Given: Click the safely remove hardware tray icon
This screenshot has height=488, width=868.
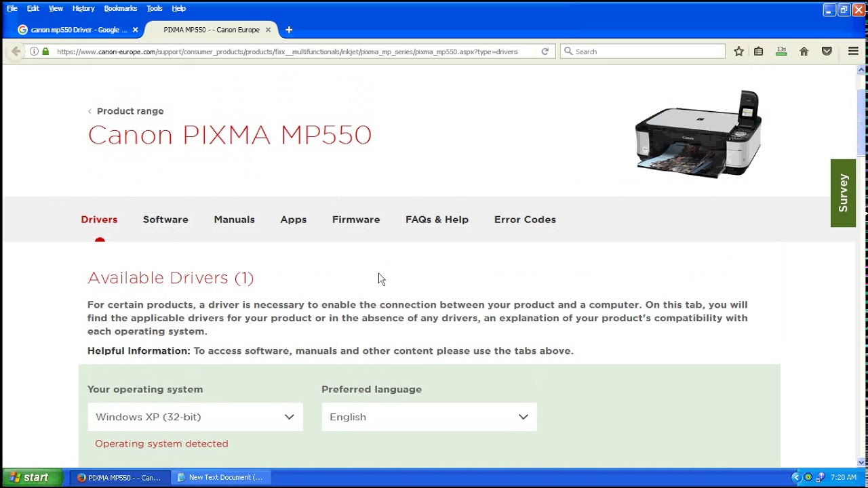Looking at the screenshot, I should pos(820,478).
